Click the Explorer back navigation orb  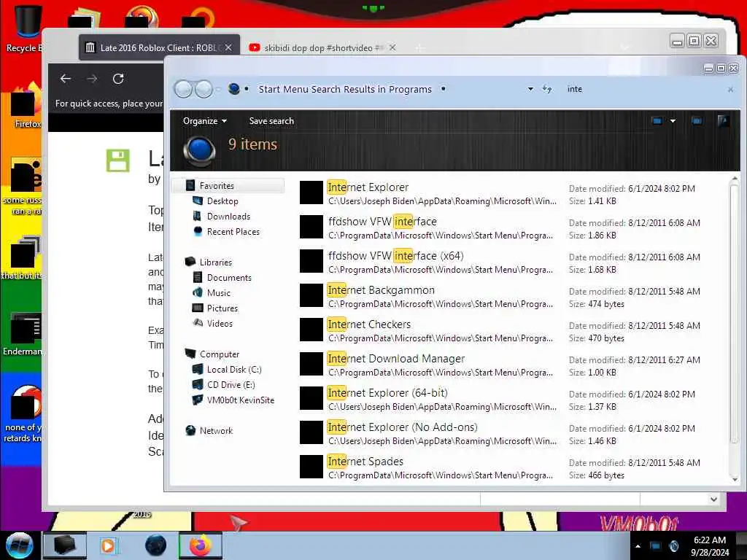click(x=183, y=89)
